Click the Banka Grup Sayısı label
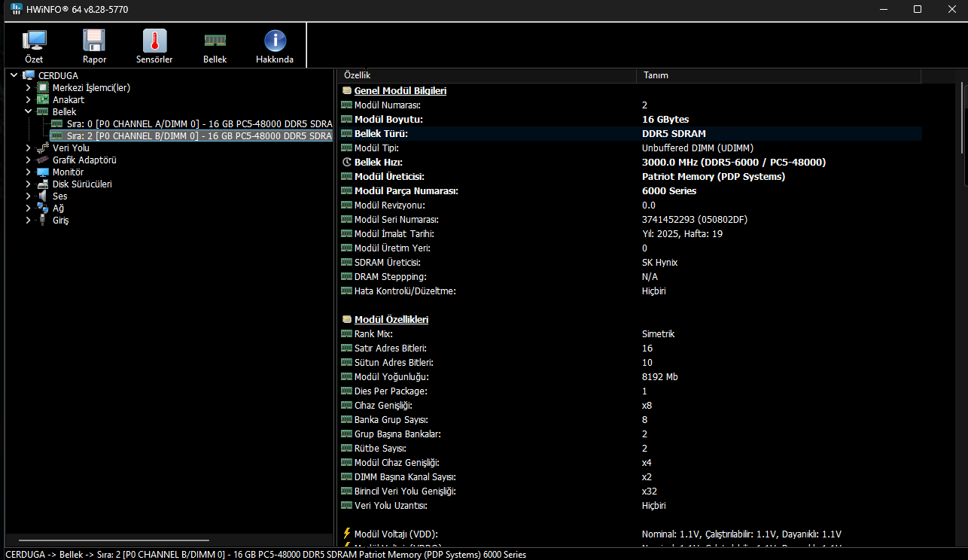The image size is (968, 560). click(393, 419)
